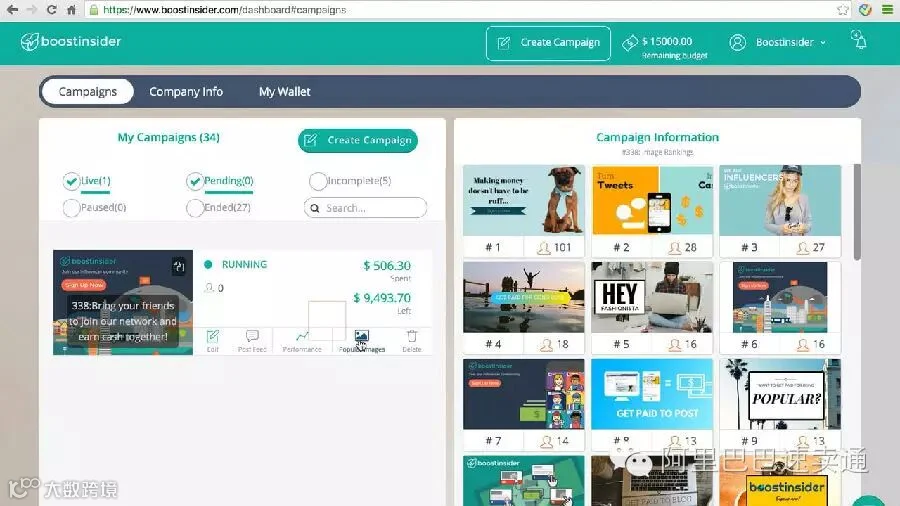
Task: Open Popular Images icon for campaign 338
Action: click(362, 336)
